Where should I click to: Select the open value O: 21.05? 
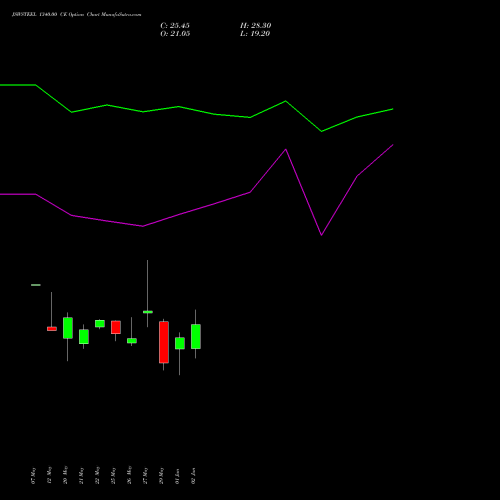coord(175,34)
